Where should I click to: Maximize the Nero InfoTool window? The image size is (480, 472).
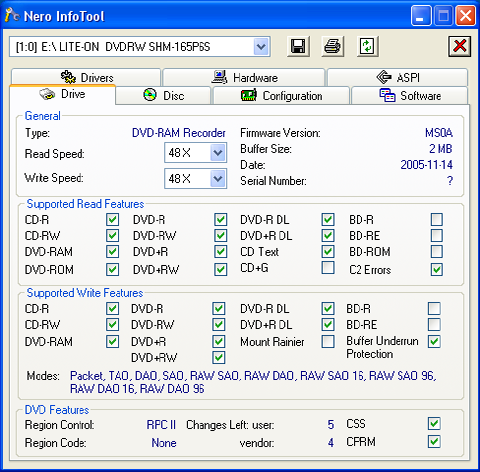443,15
